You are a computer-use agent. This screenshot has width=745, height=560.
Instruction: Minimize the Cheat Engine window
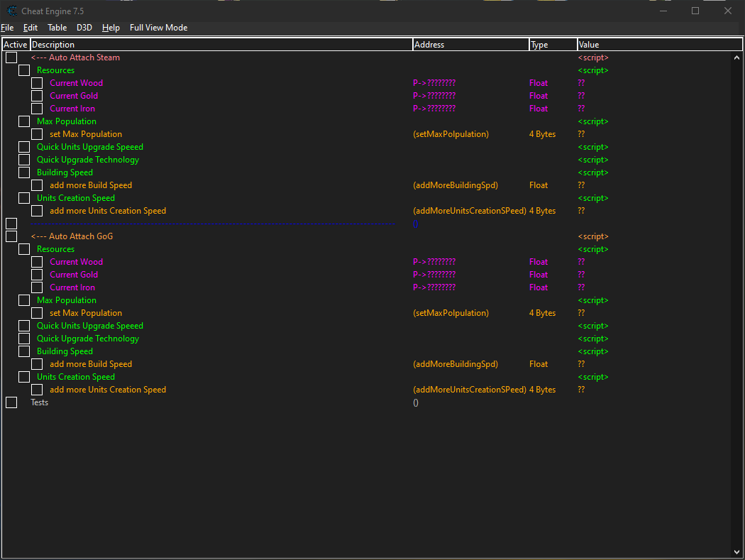coord(663,11)
